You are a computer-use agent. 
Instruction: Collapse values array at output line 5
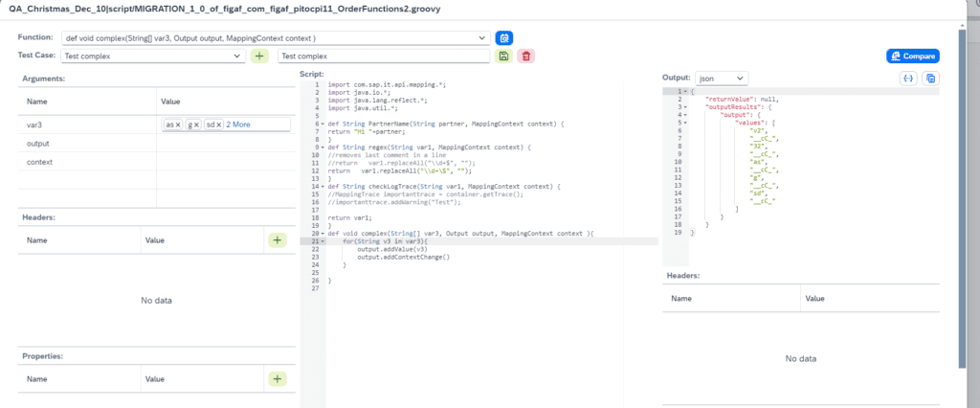click(x=685, y=123)
